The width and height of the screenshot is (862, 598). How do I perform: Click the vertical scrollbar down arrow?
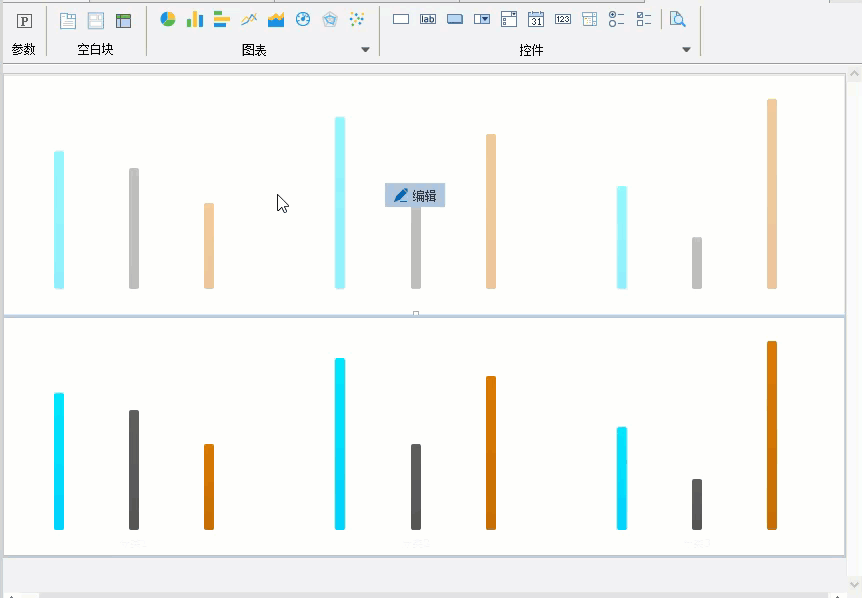(x=854, y=585)
